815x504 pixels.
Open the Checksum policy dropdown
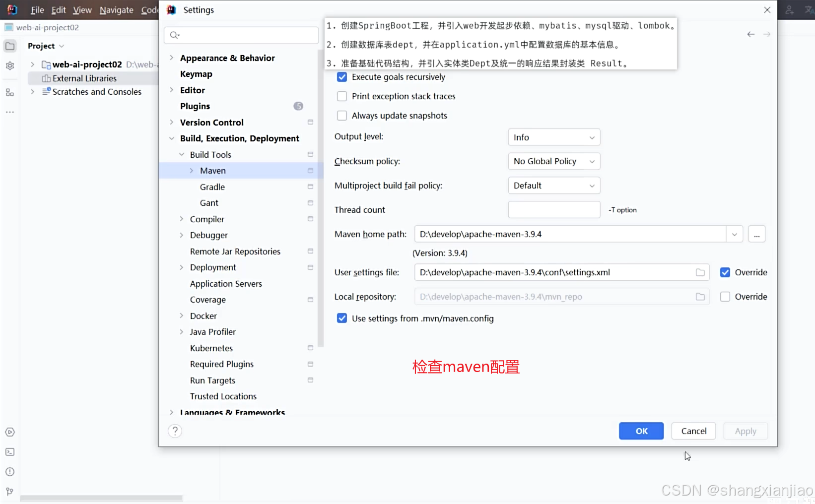(554, 161)
